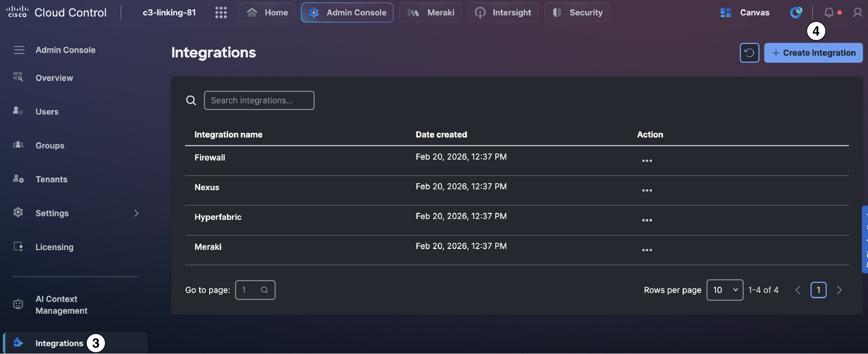Click the Meraki integration name in table

208,247
